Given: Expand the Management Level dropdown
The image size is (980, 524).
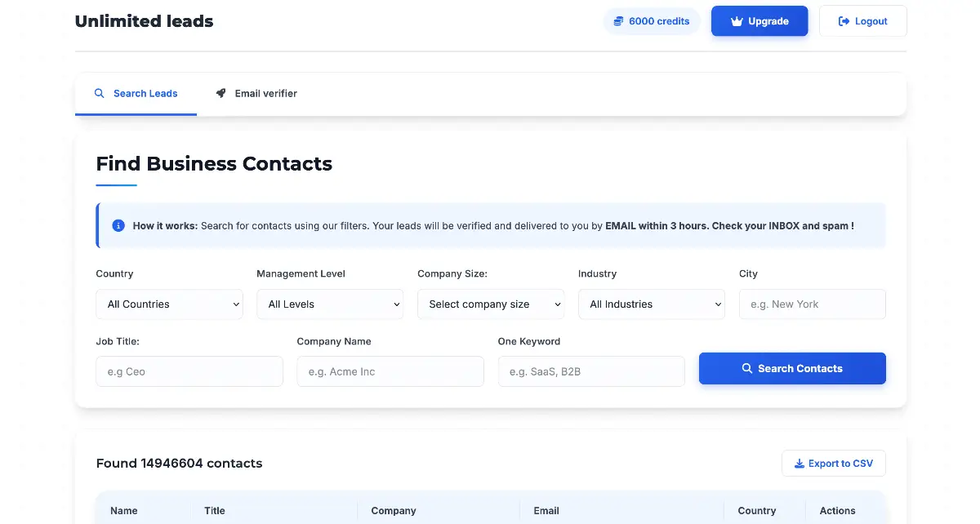Looking at the screenshot, I should click(x=330, y=304).
